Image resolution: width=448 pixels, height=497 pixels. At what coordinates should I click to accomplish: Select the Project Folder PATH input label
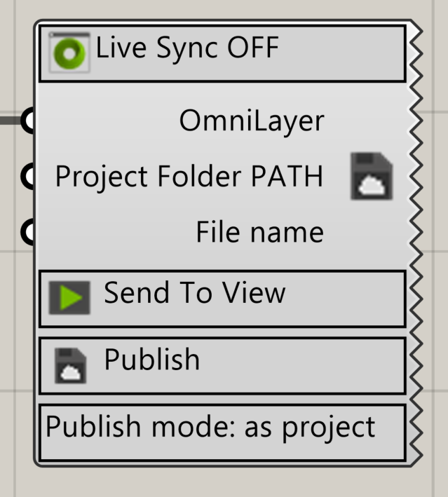coord(189,177)
